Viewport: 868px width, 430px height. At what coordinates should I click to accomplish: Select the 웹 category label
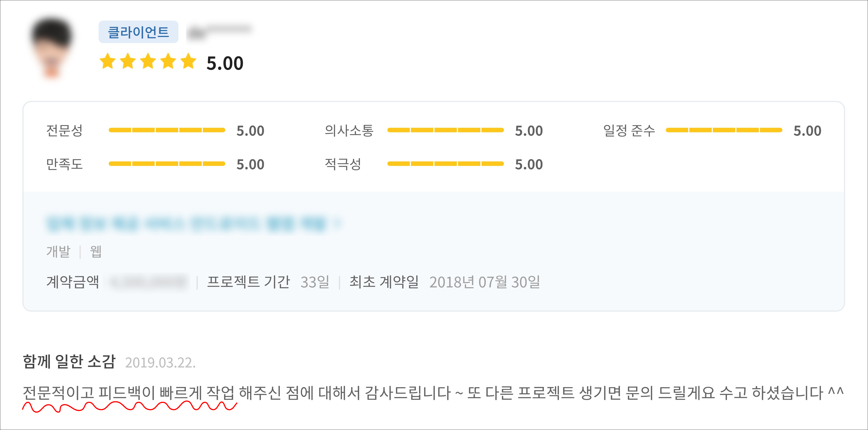[96, 251]
